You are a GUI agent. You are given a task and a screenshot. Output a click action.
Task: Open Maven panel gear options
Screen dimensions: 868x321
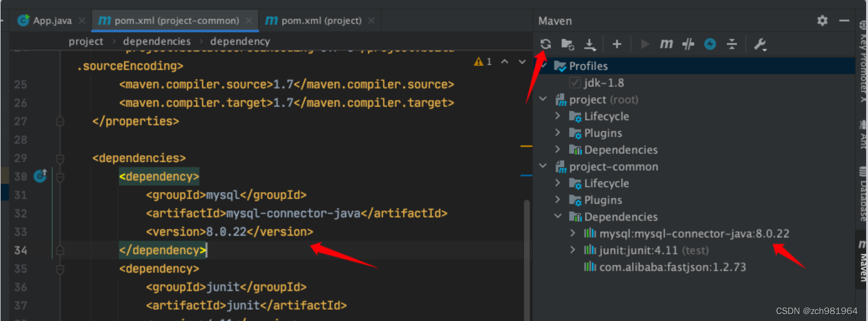pyautogui.click(x=822, y=21)
